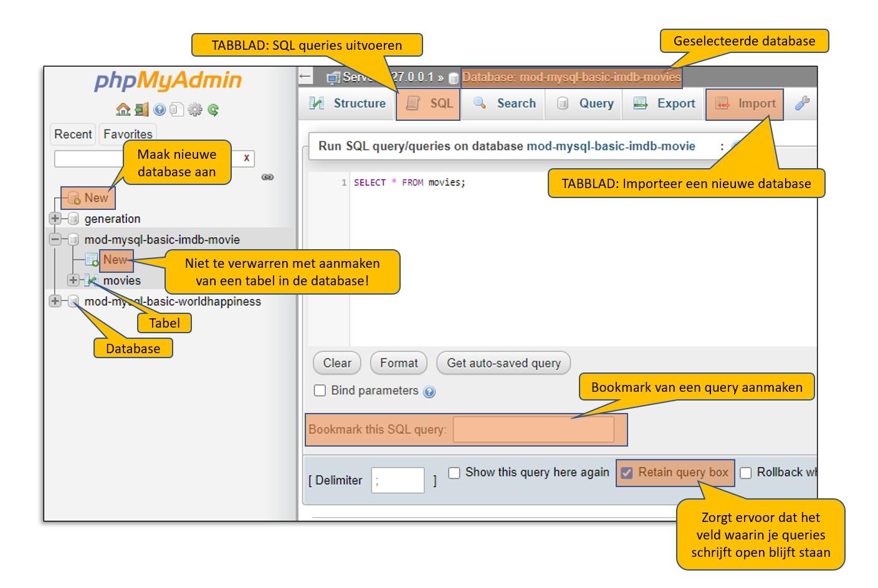Switch to the Structure tab

click(x=348, y=103)
